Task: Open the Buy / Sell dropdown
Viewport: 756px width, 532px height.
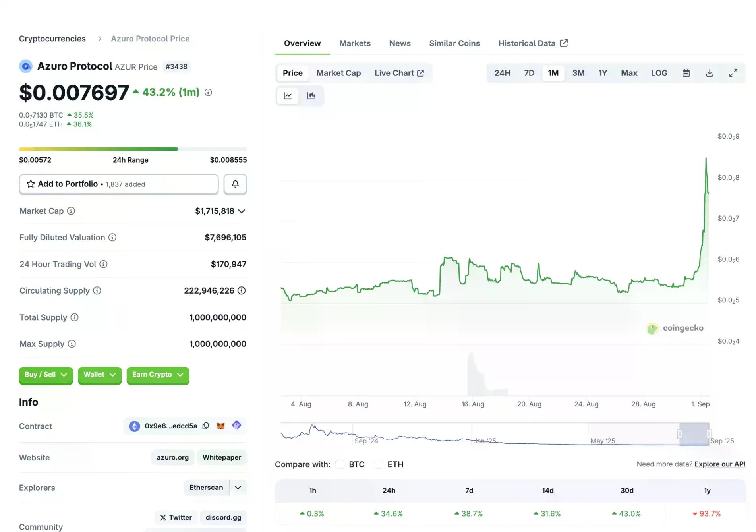Action: point(46,375)
